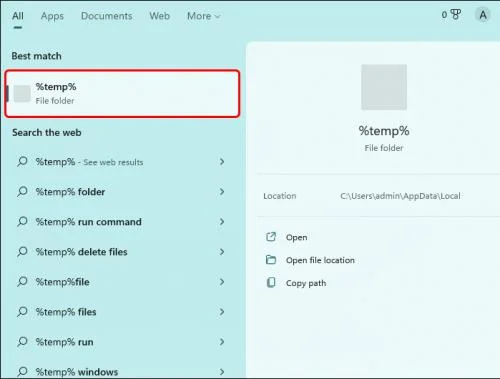Click the Open file location folder icon

pos(271,260)
